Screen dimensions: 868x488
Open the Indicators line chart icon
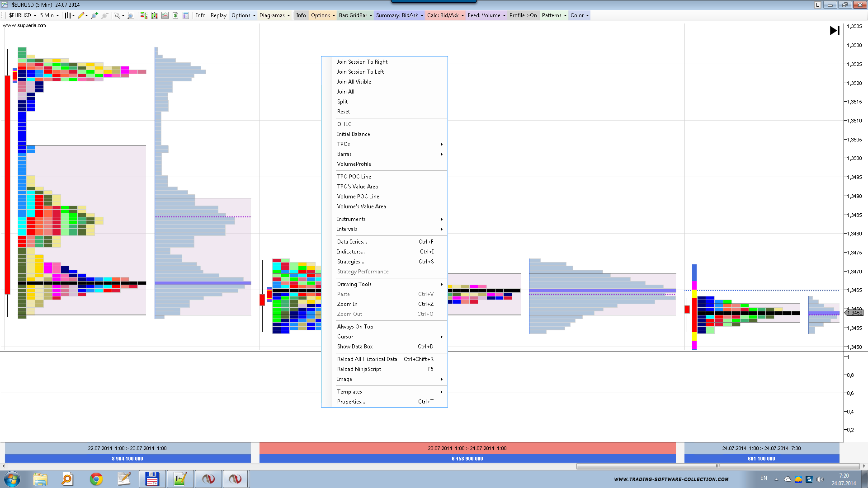165,15
